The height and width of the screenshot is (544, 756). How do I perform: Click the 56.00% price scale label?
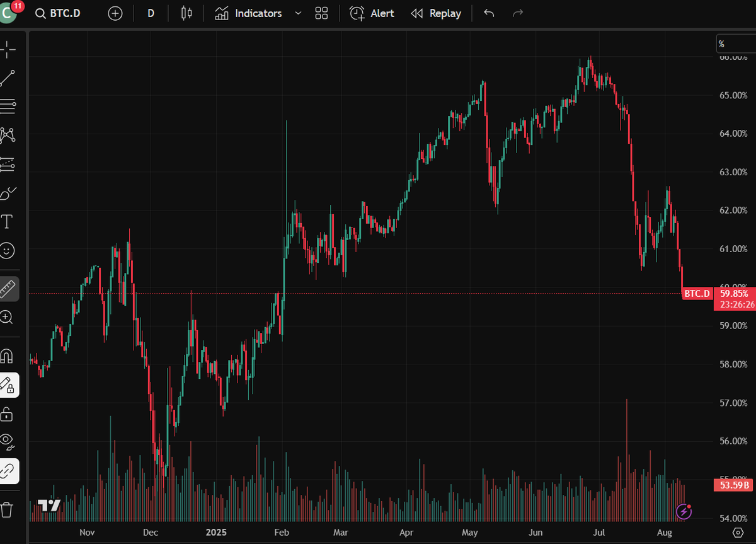click(732, 441)
